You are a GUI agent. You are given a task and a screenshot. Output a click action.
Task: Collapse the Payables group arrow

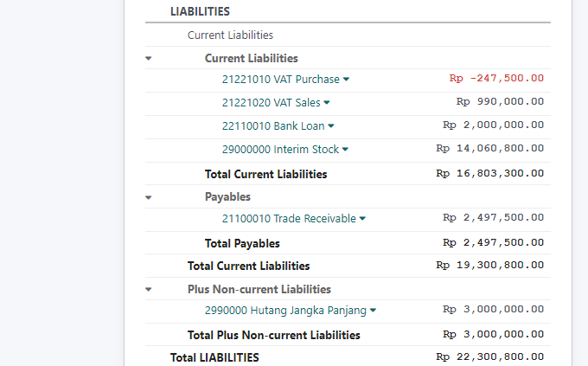148,197
